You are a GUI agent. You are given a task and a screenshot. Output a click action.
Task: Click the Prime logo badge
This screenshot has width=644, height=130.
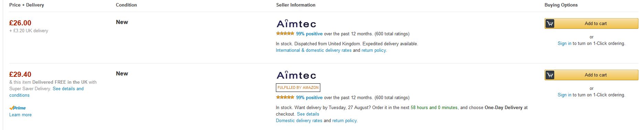click(18, 108)
